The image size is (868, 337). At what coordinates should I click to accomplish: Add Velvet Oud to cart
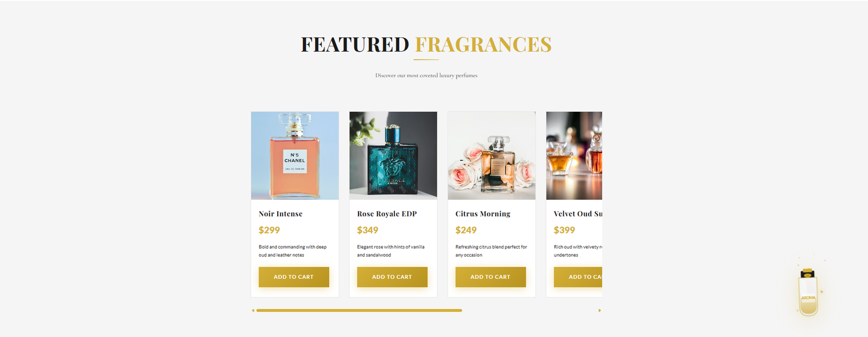[578, 277]
